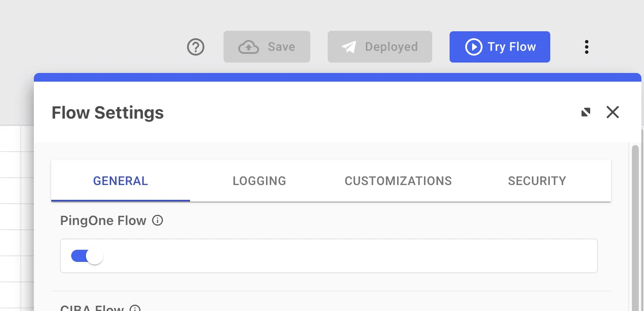Open the help question mark icon

(196, 47)
